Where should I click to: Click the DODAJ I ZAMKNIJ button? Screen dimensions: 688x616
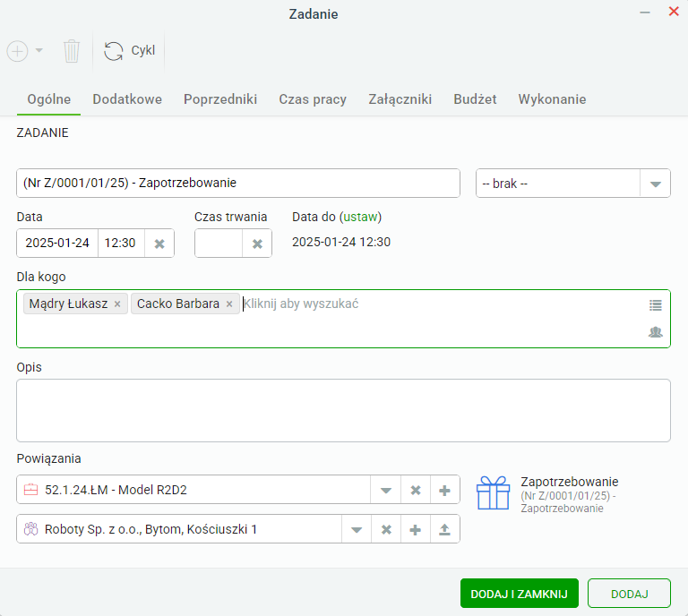click(x=519, y=594)
